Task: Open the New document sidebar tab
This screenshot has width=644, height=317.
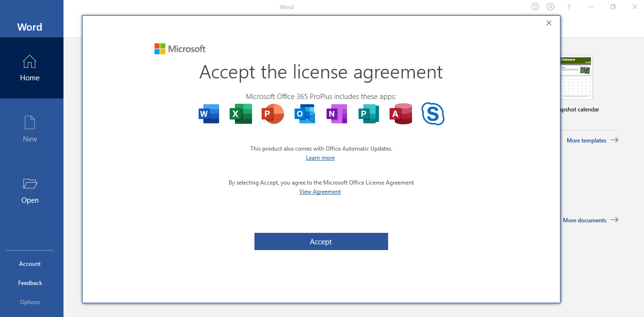Action: click(30, 129)
